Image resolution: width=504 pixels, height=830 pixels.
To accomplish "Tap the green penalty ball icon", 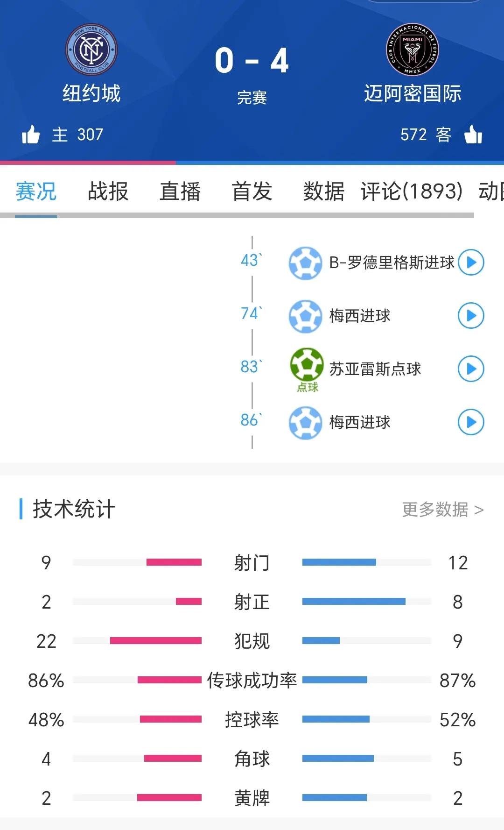I will point(307,365).
